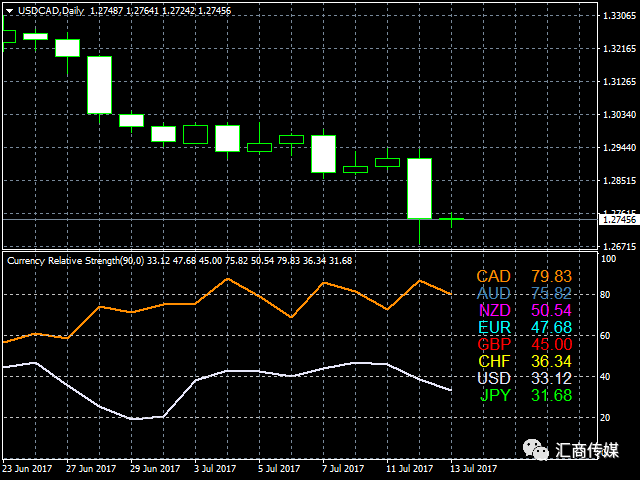The width and height of the screenshot is (640, 480).
Task: Click the USDCAD,Daily chart title
Action: pyautogui.click(x=51, y=11)
